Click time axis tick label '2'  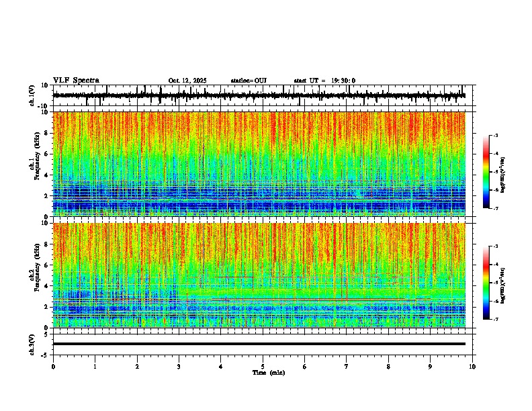(137, 367)
